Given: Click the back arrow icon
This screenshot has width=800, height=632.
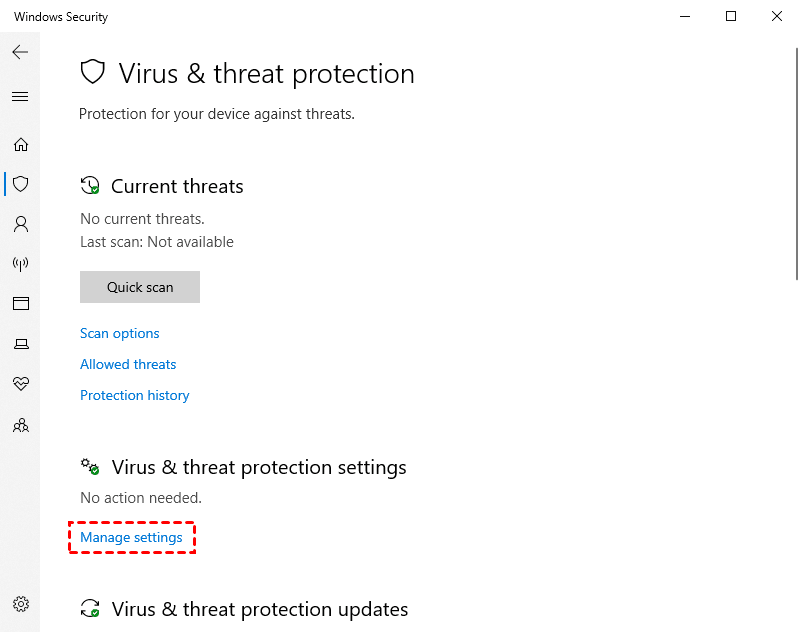Looking at the screenshot, I should tap(20, 52).
